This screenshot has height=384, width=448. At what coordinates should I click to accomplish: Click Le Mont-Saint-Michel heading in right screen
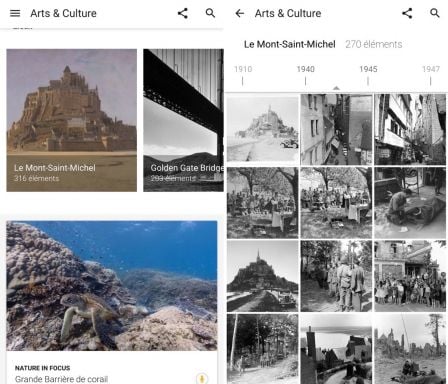point(290,44)
